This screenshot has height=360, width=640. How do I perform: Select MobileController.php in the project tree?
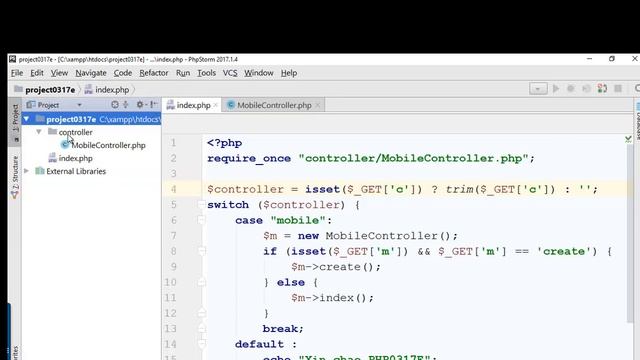coord(108,145)
